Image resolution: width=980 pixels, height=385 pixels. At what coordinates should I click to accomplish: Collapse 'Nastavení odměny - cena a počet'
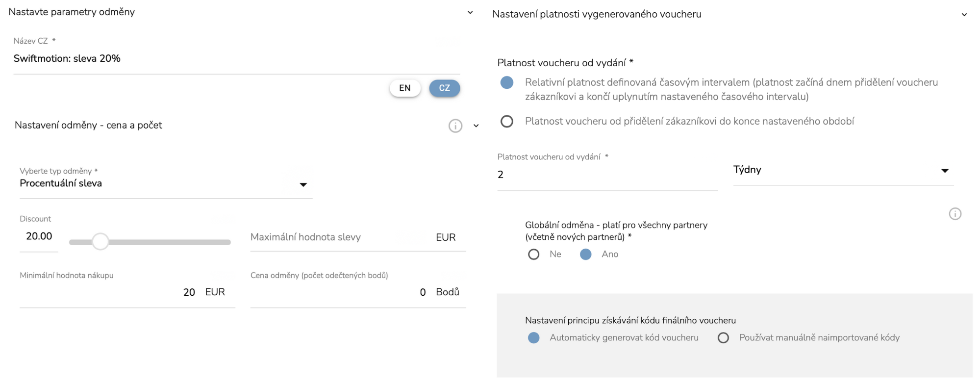(x=476, y=126)
